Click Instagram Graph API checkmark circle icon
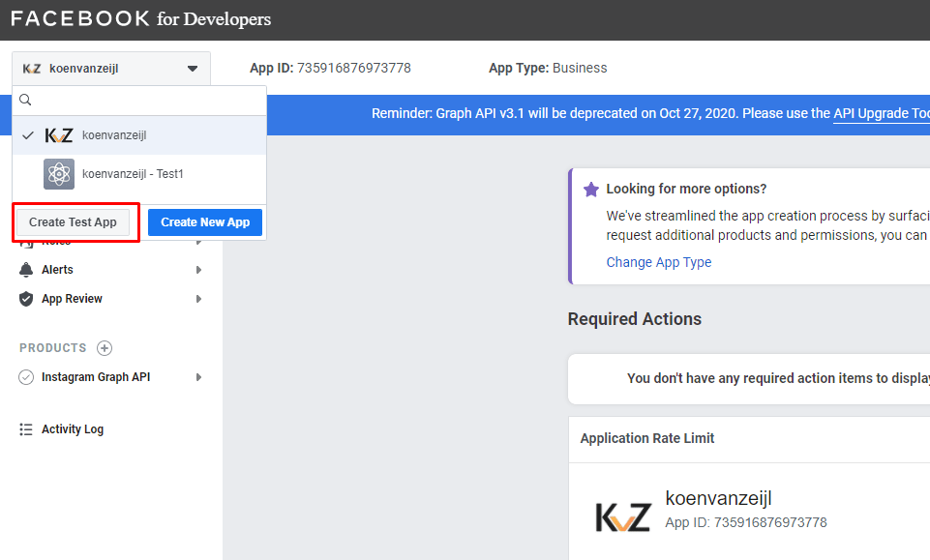The height and width of the screenshot is (560, 930). [26, 377]
